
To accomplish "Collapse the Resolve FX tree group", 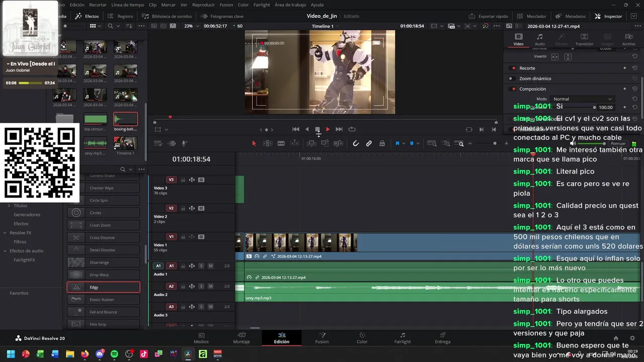I will [x=5, y=233].
